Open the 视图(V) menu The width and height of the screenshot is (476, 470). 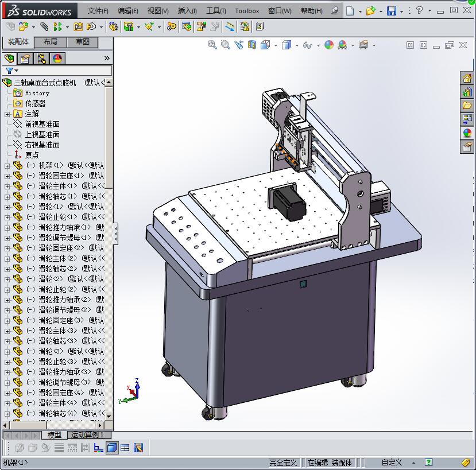coord(158,11)
